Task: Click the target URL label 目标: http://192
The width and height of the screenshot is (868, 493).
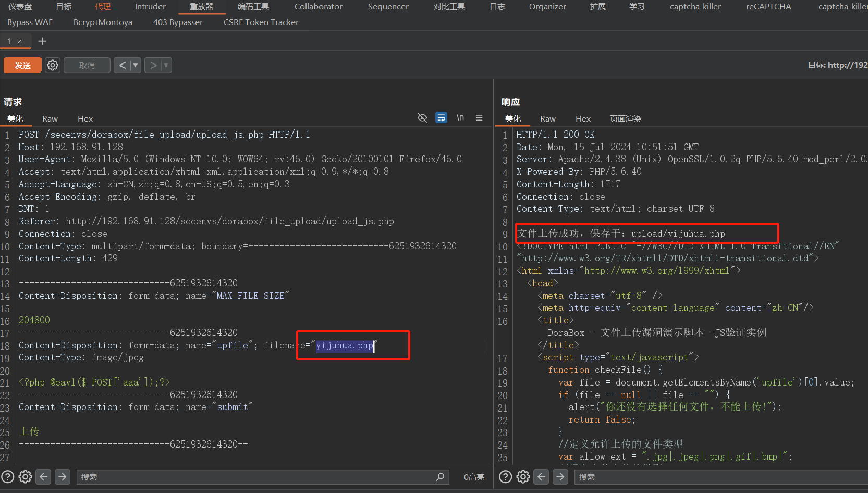Action: (x=838, y=65)
